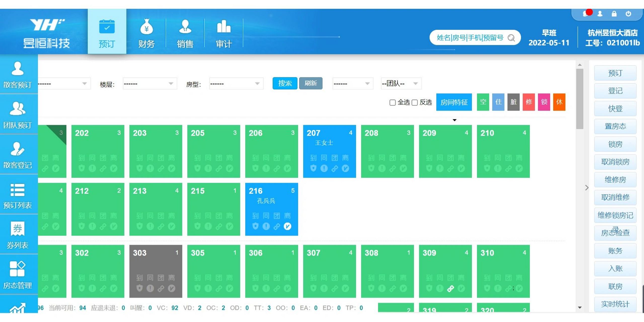Image resolution: width=644 pixels, height=322 pixels.
Task: Click the 搜索 button
Action: pos(285,83)
